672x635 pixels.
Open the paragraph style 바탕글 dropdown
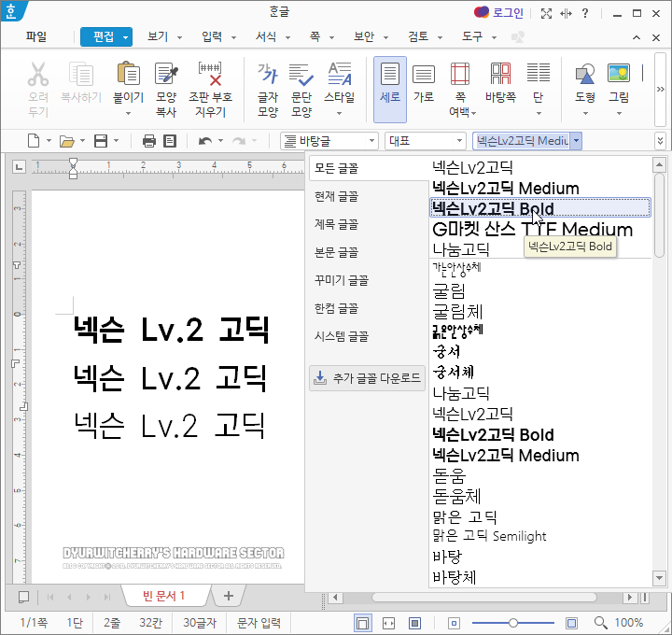(x=371, y=141)
